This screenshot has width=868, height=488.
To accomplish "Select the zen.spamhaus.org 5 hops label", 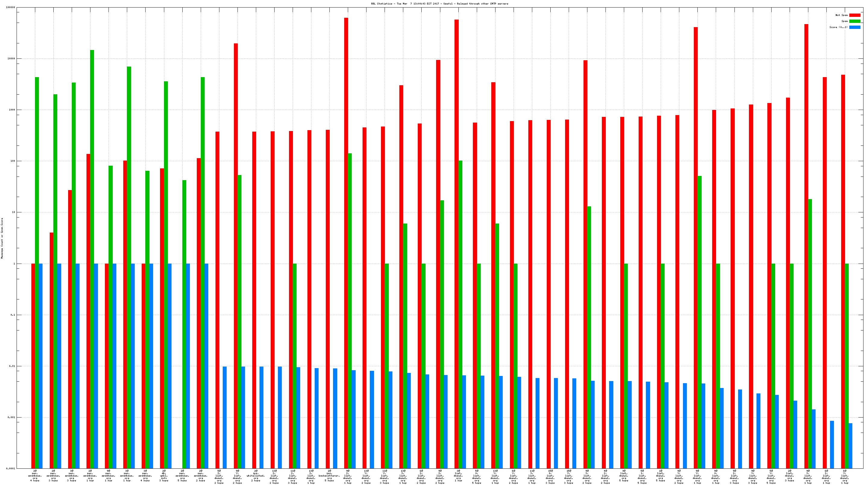I will point(182,476).
